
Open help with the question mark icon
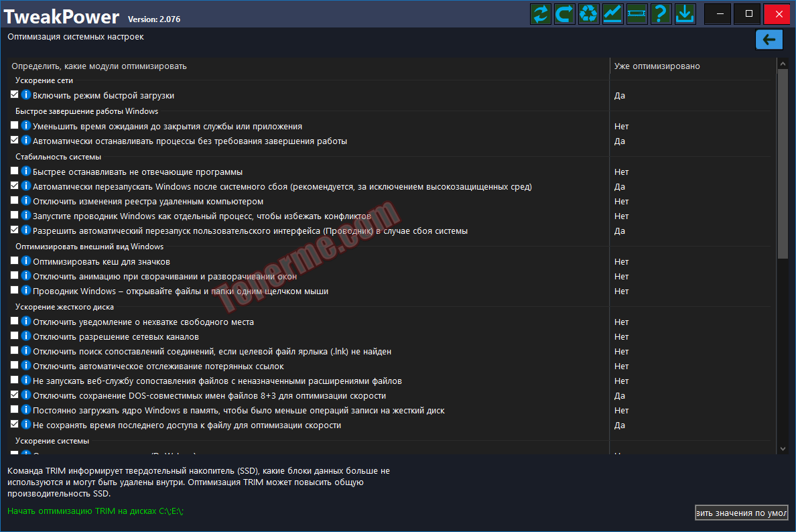click(x=661, y=13)
